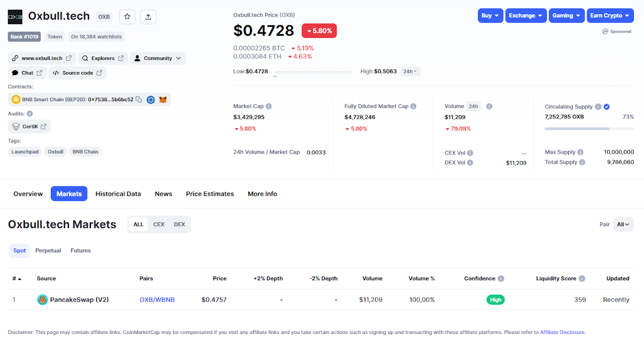This screenshot has height=345, width=644.
Task: Select the DEX markets filter
Action: 180,225
